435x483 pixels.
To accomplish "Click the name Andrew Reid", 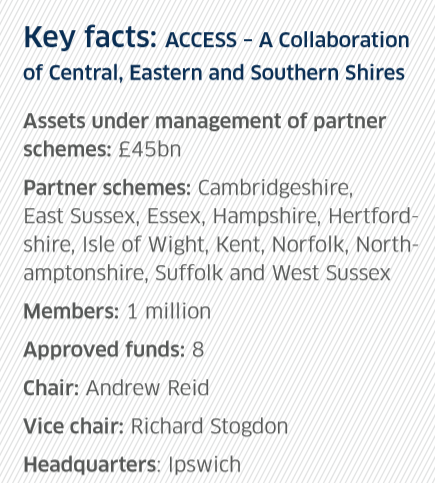I will point(148,388).
